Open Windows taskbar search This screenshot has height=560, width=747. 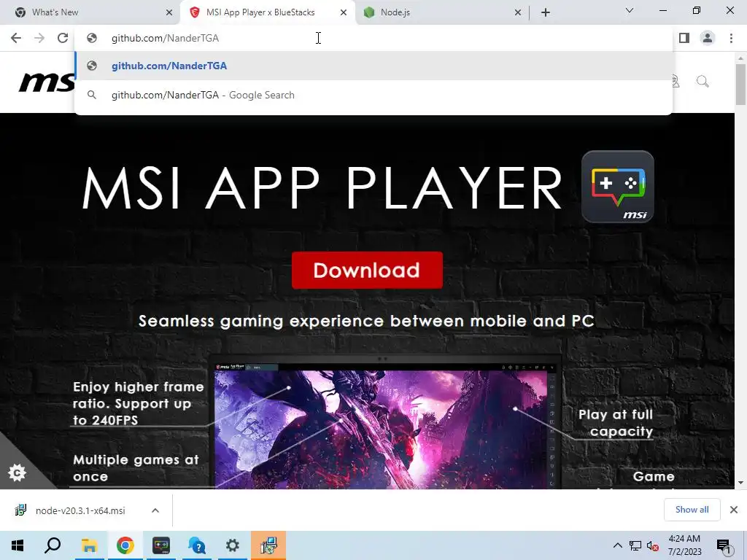tap(53, 545)
